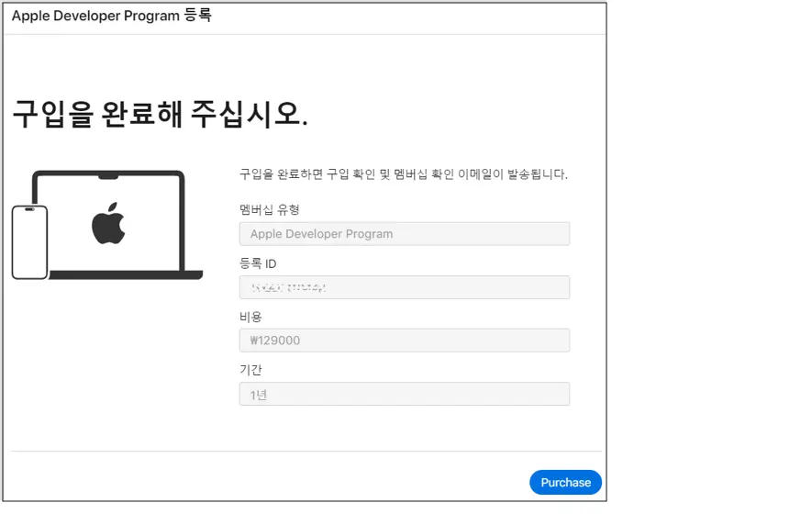Click the 비용 label
Screen dimensions: 812x514
pos(250,317)
